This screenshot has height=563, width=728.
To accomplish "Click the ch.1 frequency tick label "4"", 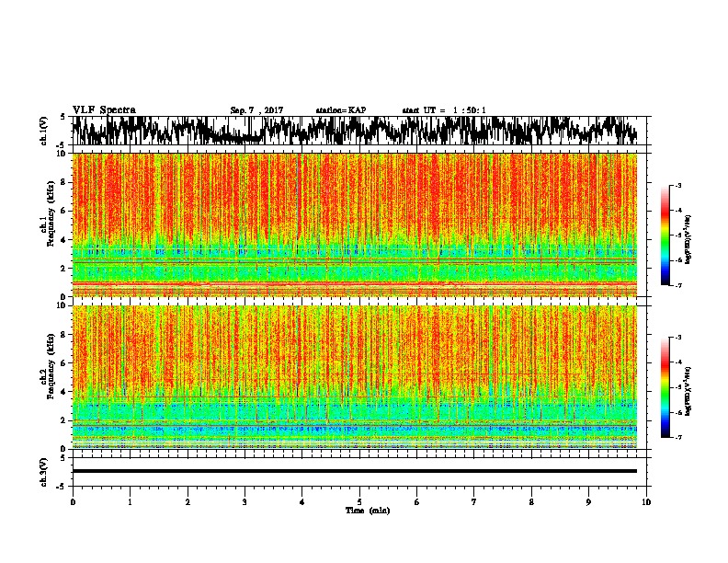I will (64, 240).
